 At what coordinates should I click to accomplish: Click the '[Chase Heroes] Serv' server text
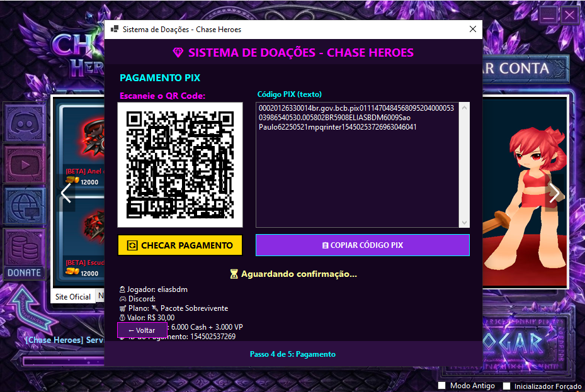tap(64, 340)
